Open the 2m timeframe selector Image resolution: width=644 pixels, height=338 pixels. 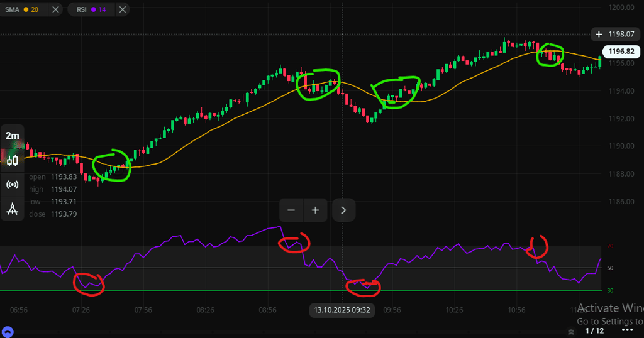point(13,136)
